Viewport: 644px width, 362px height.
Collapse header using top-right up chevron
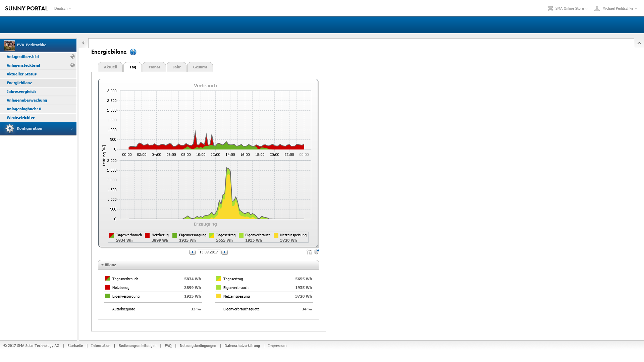[x=639, y=43]
